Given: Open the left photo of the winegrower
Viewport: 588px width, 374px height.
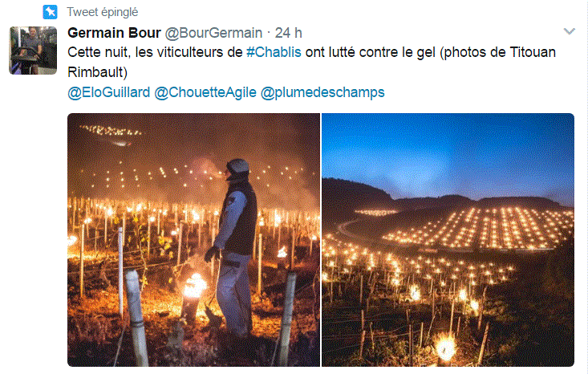Looking at the screenshot, I should 194,240.
